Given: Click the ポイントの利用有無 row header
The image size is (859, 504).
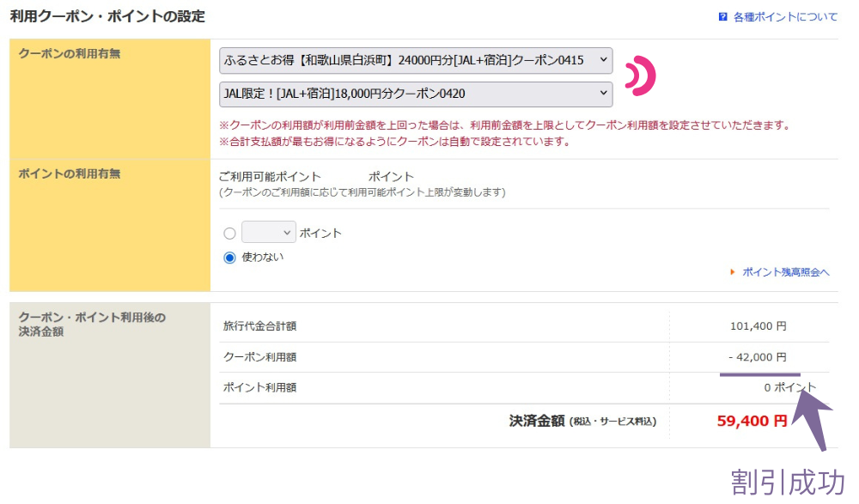Looking at the screenshot, I should (x=70, y=173).
